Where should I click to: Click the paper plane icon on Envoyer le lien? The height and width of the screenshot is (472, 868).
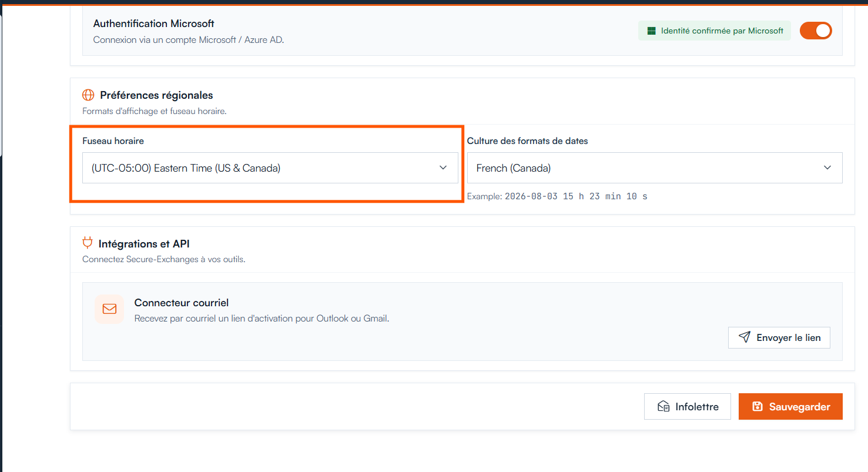[x=745, y=337]
